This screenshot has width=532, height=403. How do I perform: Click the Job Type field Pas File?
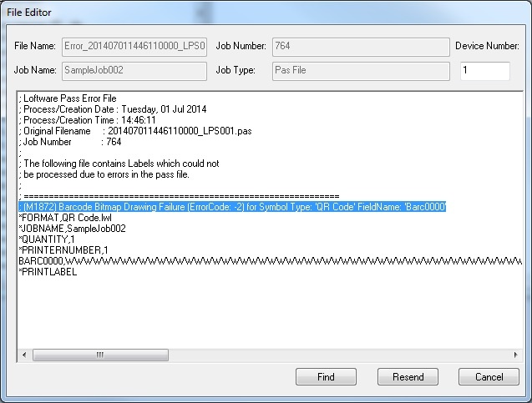[361, 71]
